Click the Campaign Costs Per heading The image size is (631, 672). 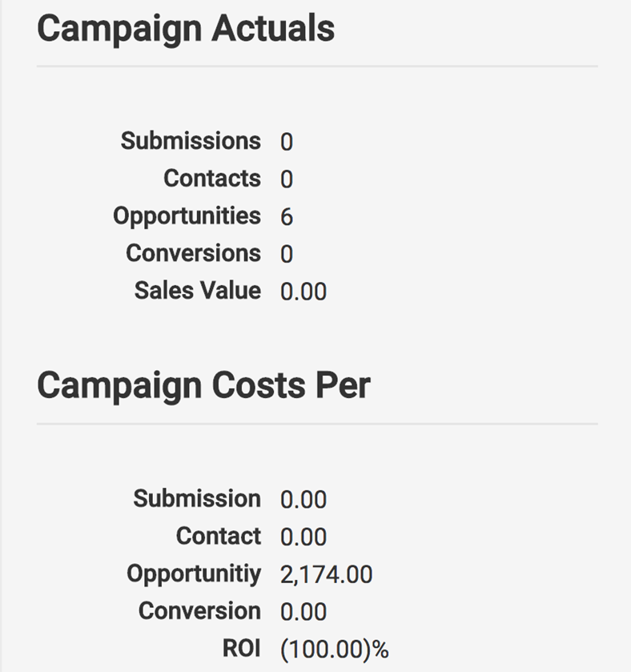tap(203, 386)
